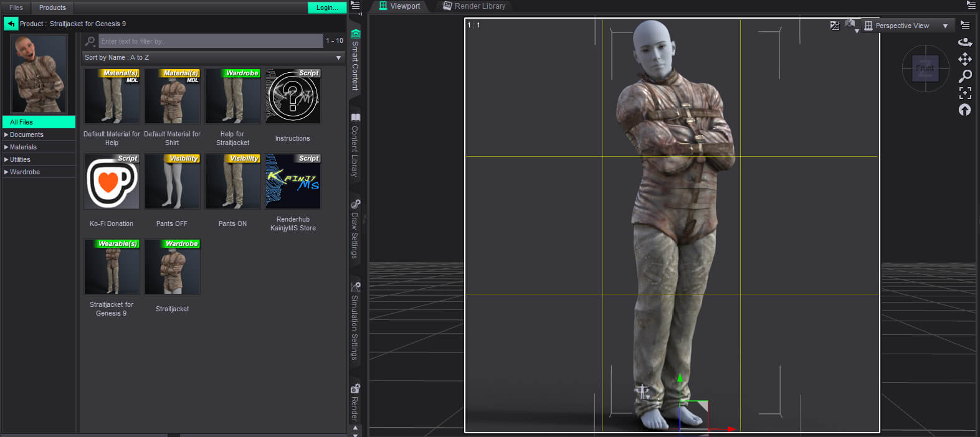The height and width of the screenshot is (437, 980).
Task: Open viewport pane options menu at top right
Action: (971, 4)
